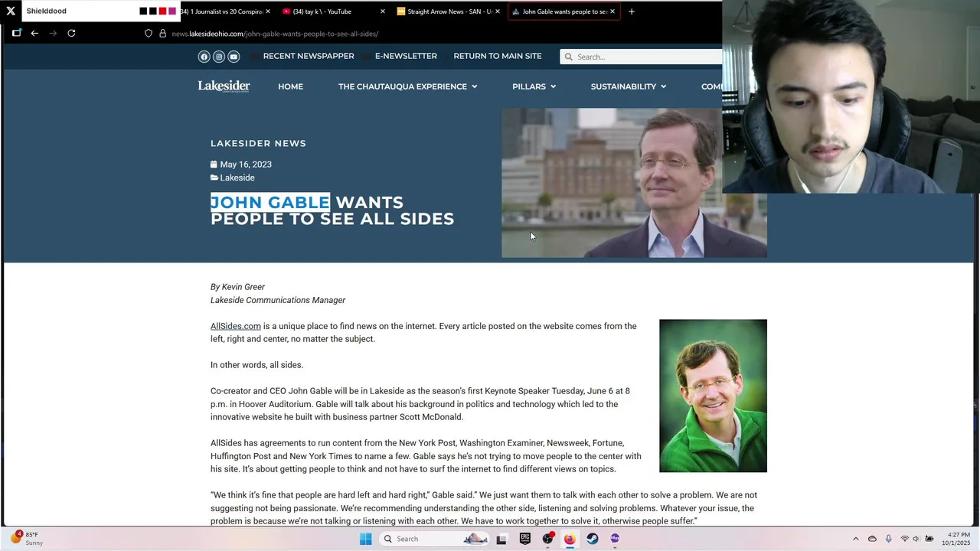Close the YouTube tay k tab
Viewport: 980px width, 551px height.
click(383, 11)
